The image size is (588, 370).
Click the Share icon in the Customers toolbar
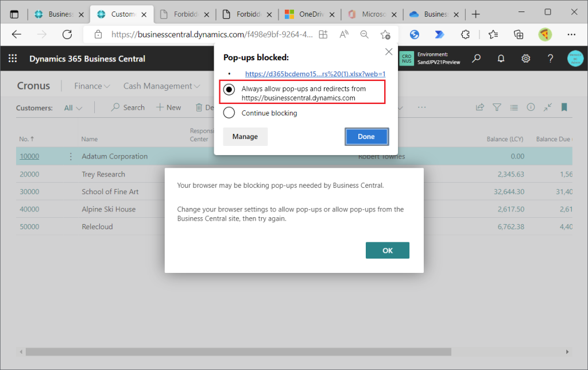click(x=479, y=107)
